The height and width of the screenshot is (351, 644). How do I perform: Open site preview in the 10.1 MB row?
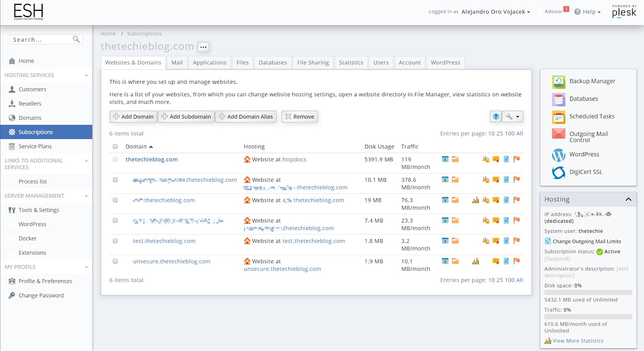click(x=445, y=180)
